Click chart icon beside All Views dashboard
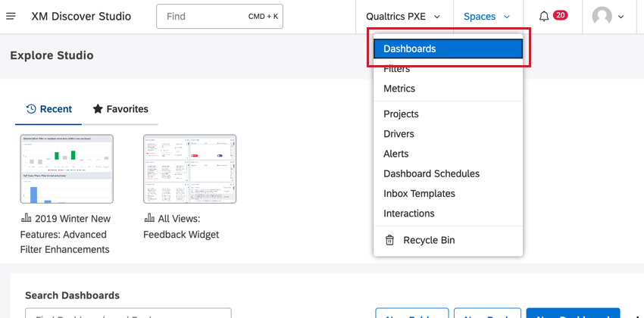The image size is (644, 318). pos(149,218)
